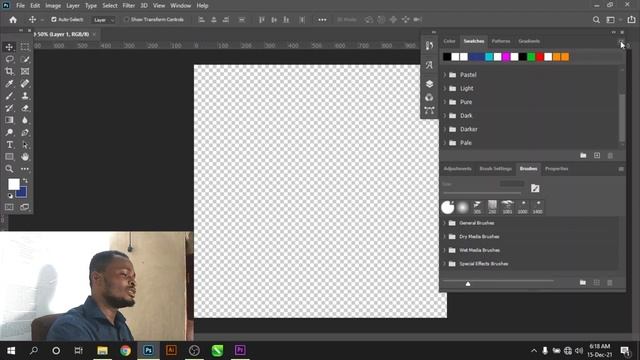640x360 pixels.
Task: Open the Image menu
Action: tap(53, 6)
